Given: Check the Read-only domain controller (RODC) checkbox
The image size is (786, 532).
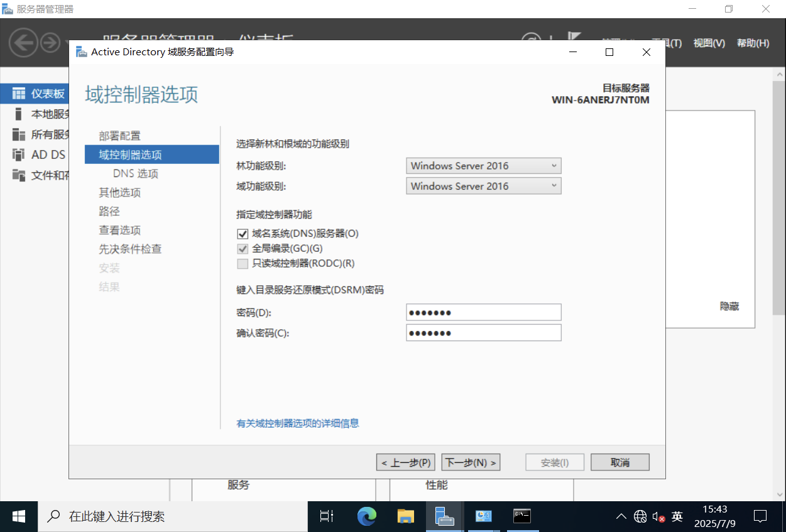Looking at the screenshot, I should pyautogui.click(x=243, y=264).
